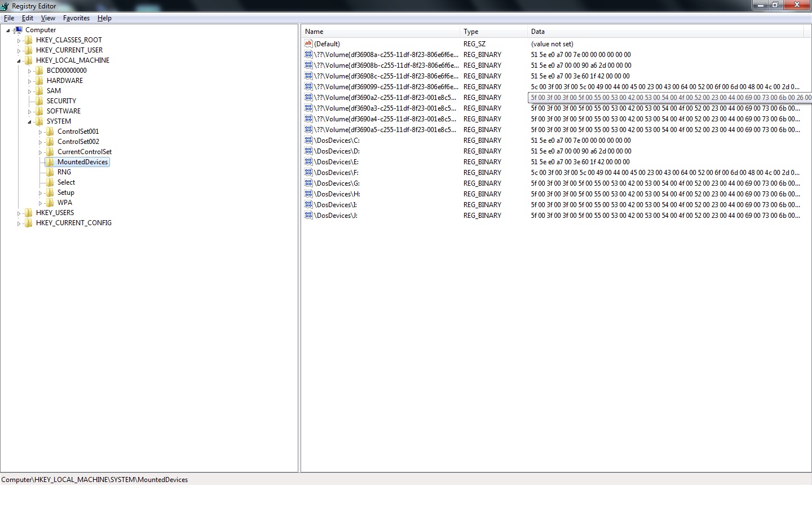Open the Help menu
Viewport: 812px width, 508px height.
104,18
